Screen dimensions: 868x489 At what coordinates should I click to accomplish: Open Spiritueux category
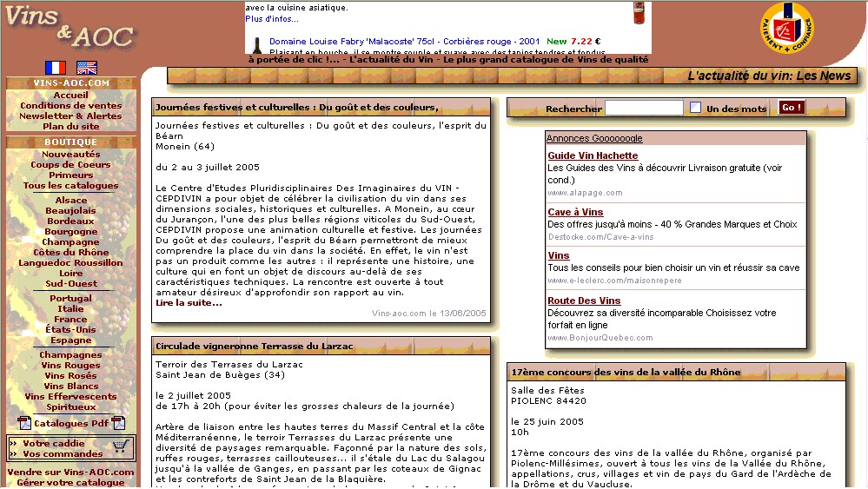pos(71,407)
